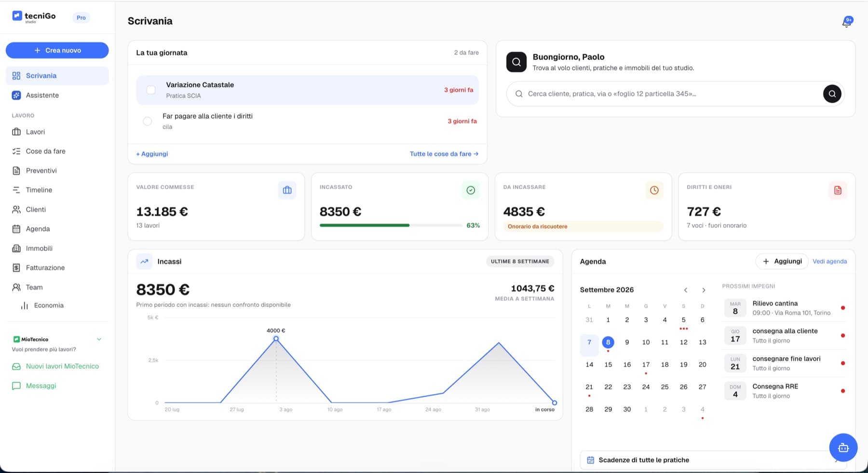The width and height of the screenshot is (868, 473).
Task: Click the Timeline sidebar icon
Action: [16, 190]
